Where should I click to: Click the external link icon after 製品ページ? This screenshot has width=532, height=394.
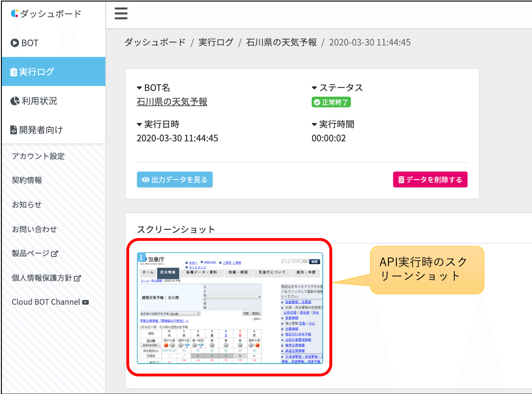54,253
